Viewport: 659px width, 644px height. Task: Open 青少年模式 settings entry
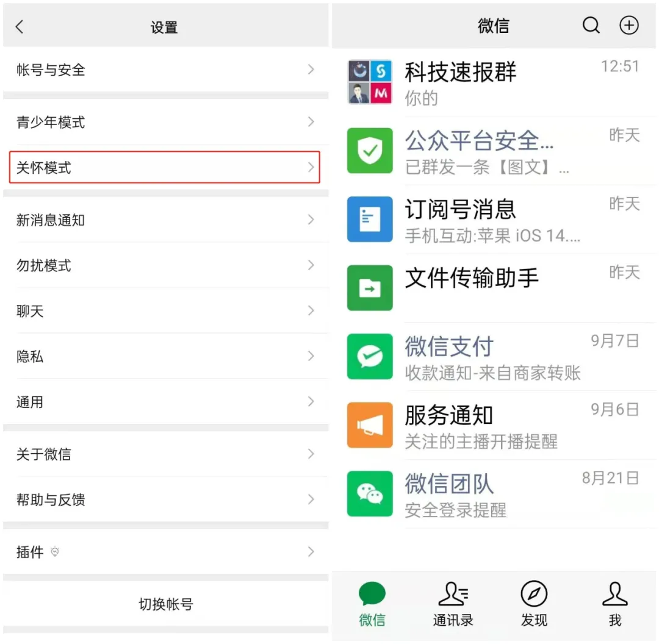tap(165, 122)
